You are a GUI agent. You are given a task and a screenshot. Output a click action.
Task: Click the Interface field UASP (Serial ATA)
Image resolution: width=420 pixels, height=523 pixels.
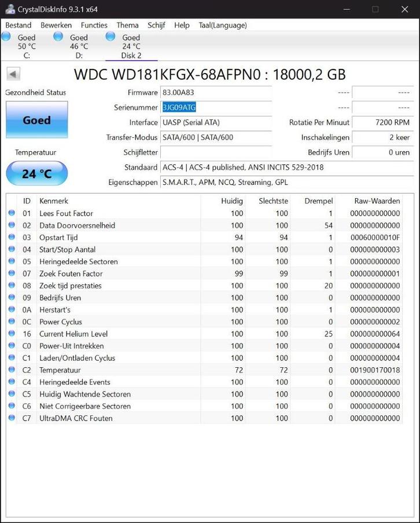216,122
